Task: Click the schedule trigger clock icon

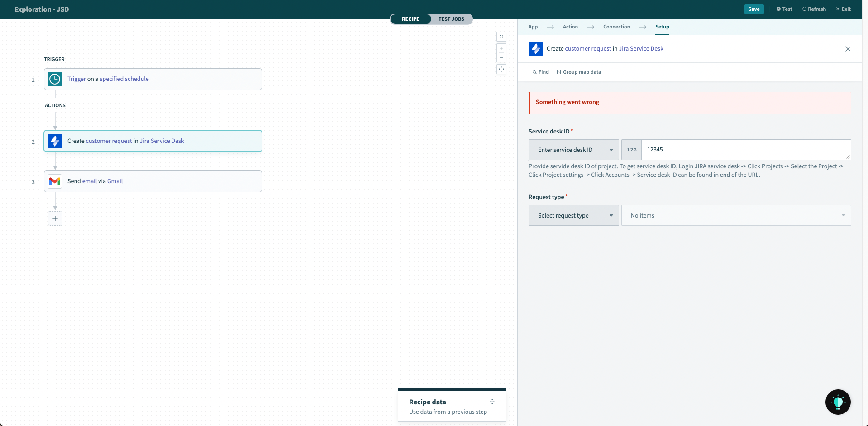Action: point(55,79)
